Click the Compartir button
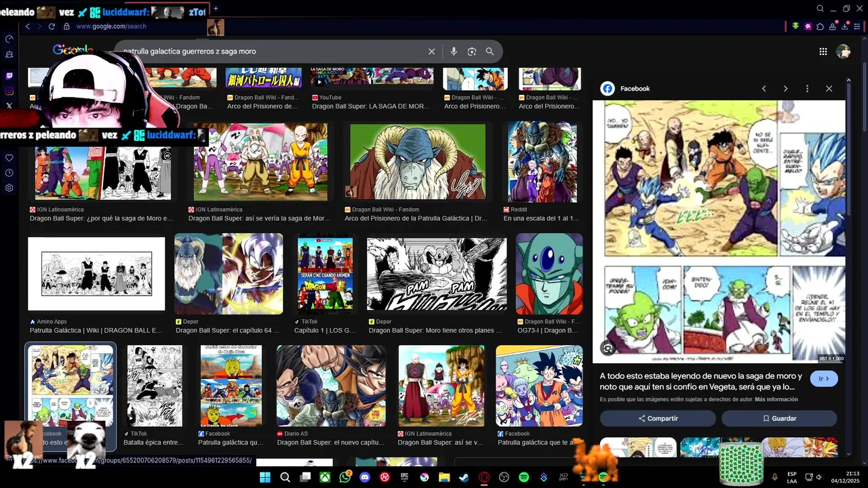This screenshot has height=488, width=868. 657,418
